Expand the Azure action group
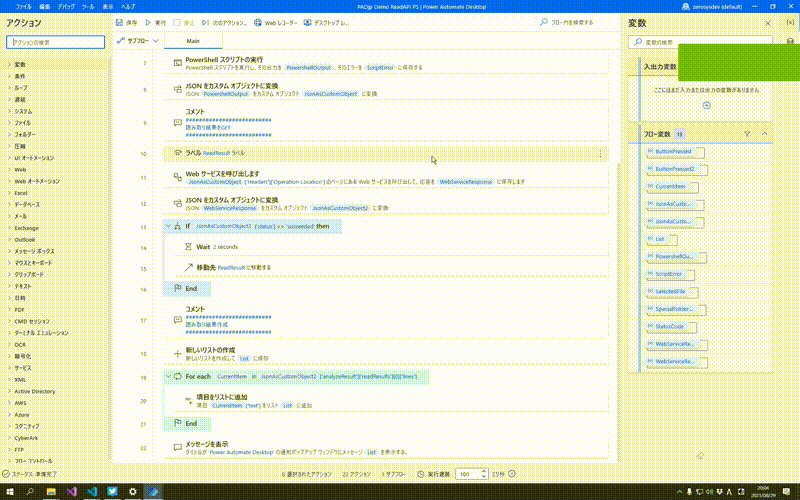This screenshot has width=800, height=500. tap(9, 414)
